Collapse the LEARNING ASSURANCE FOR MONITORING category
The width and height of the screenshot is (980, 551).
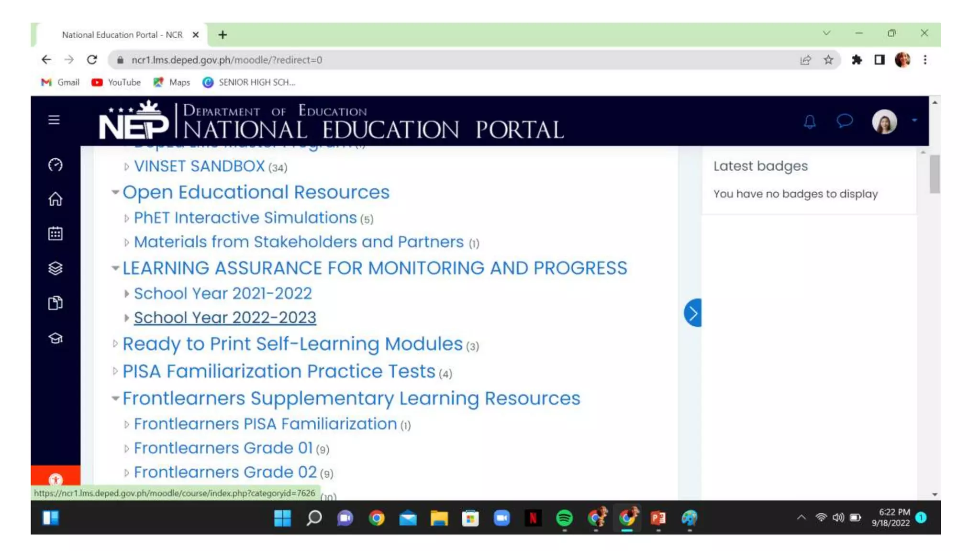115,268
